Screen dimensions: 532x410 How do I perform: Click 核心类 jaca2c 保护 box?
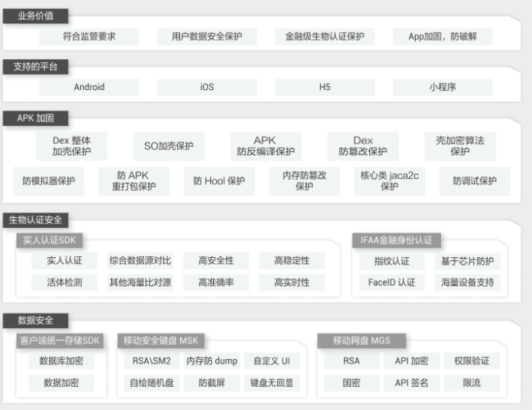[x=389, y=181]
